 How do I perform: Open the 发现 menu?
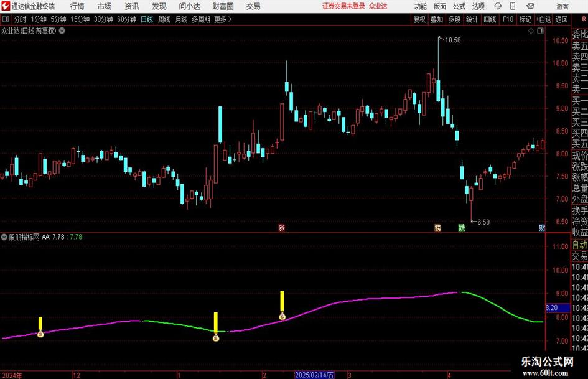coord(159,6)
